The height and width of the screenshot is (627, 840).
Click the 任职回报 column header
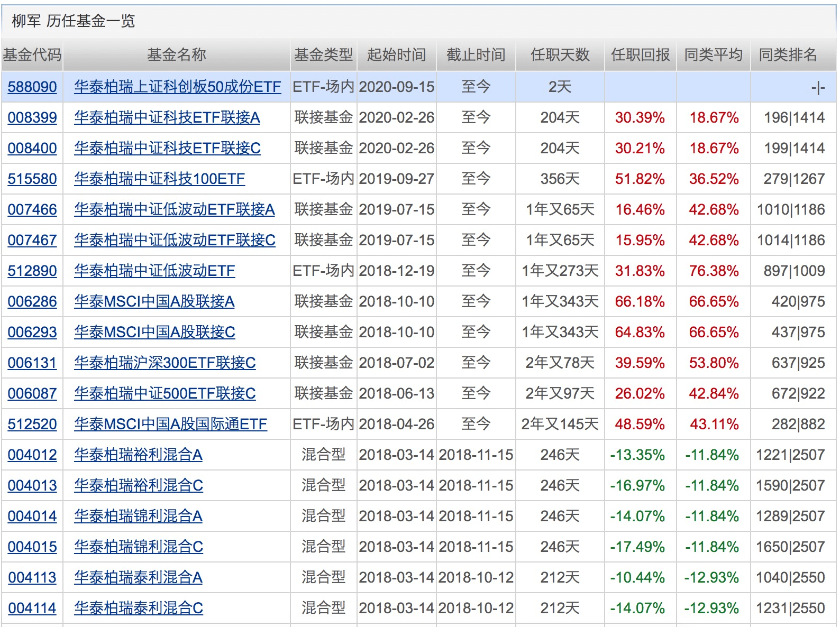pos(641,55)
